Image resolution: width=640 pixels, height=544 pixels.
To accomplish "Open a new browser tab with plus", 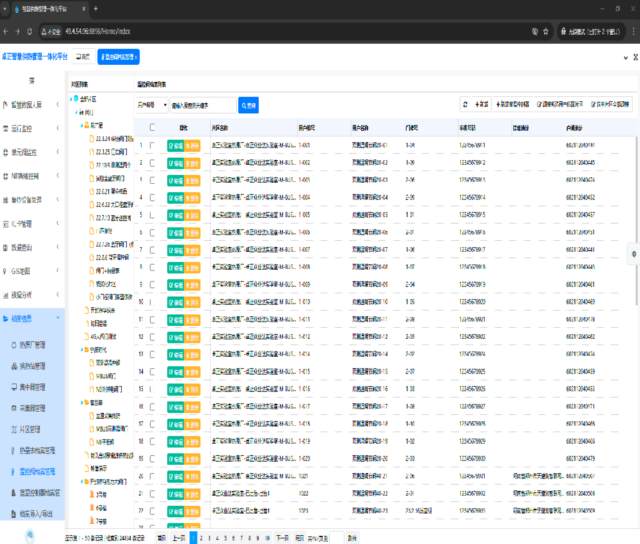I will (x=96, y=9).
